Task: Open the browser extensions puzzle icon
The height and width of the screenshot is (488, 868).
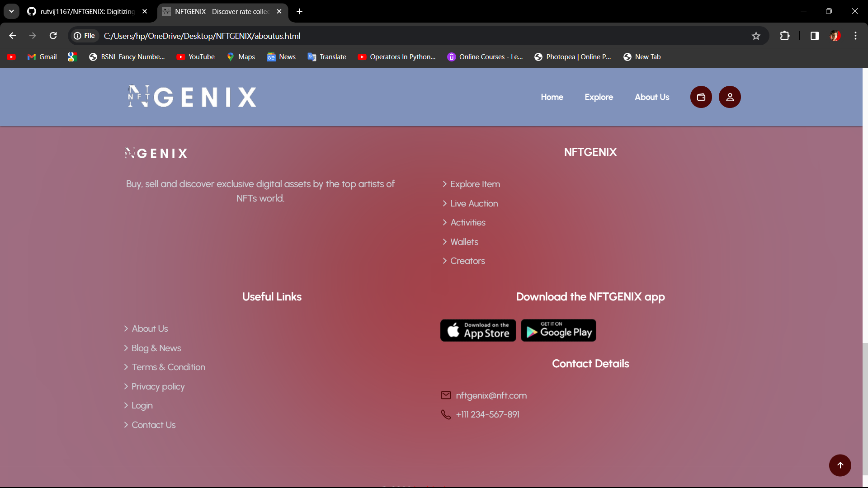Action: point(785,36)
